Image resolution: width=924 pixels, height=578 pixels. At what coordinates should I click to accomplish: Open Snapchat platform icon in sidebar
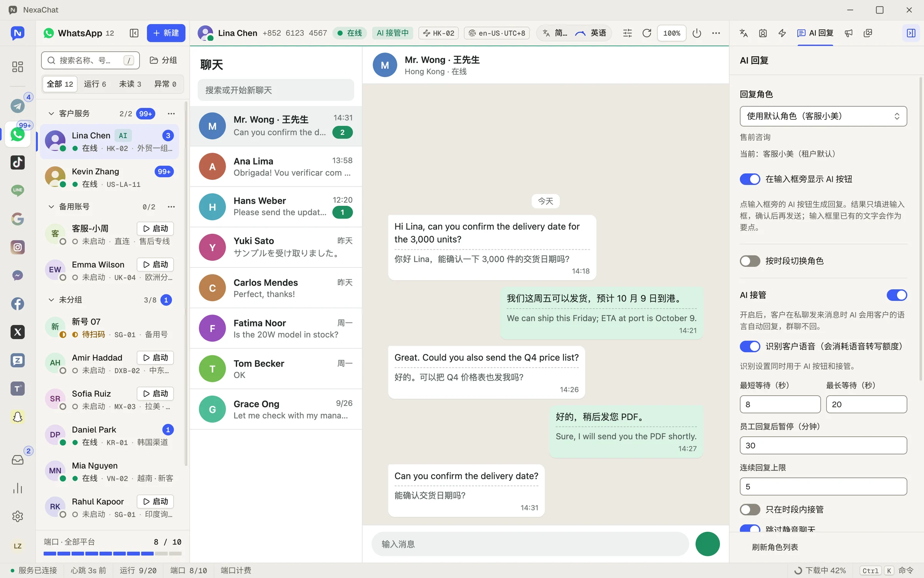click(x=18, y=417)
